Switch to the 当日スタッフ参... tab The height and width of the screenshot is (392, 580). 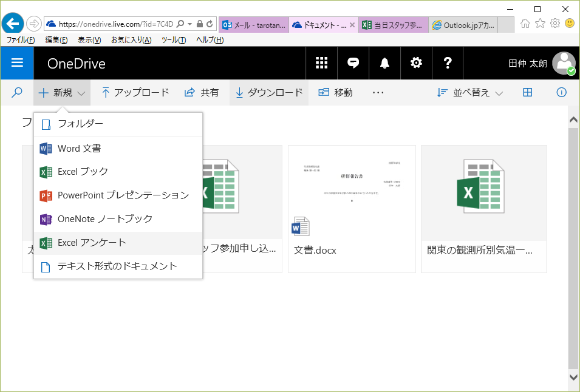click(394, 25)
